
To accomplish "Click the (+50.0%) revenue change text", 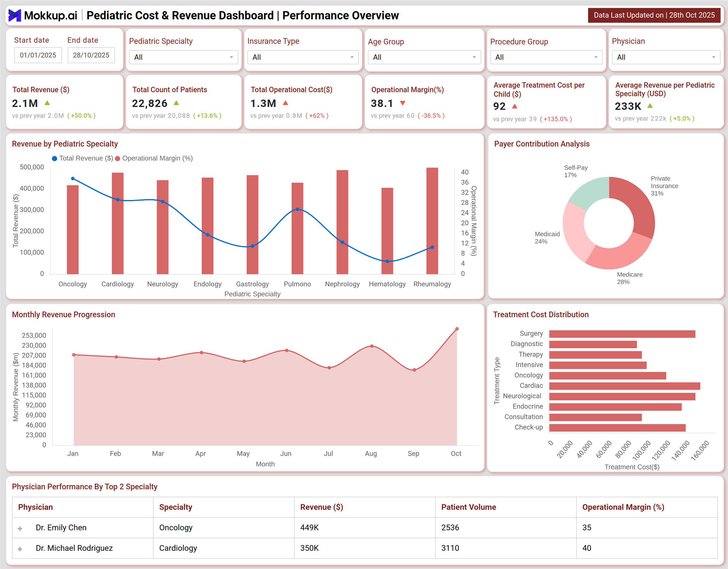I will click(81, 116).
